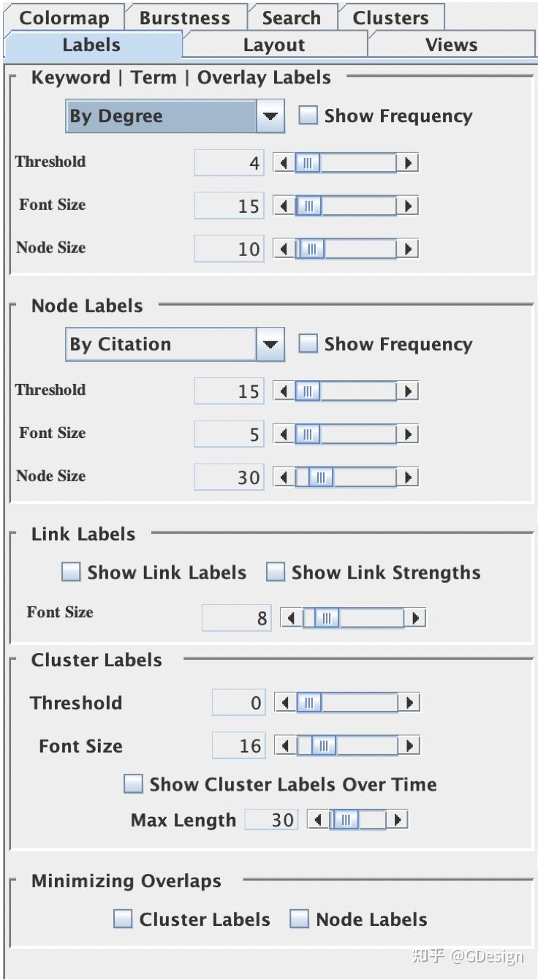This screenshot has width=538, height=980.
Task: Tick Show Cluster Labels Over Time
Action: 133,784
